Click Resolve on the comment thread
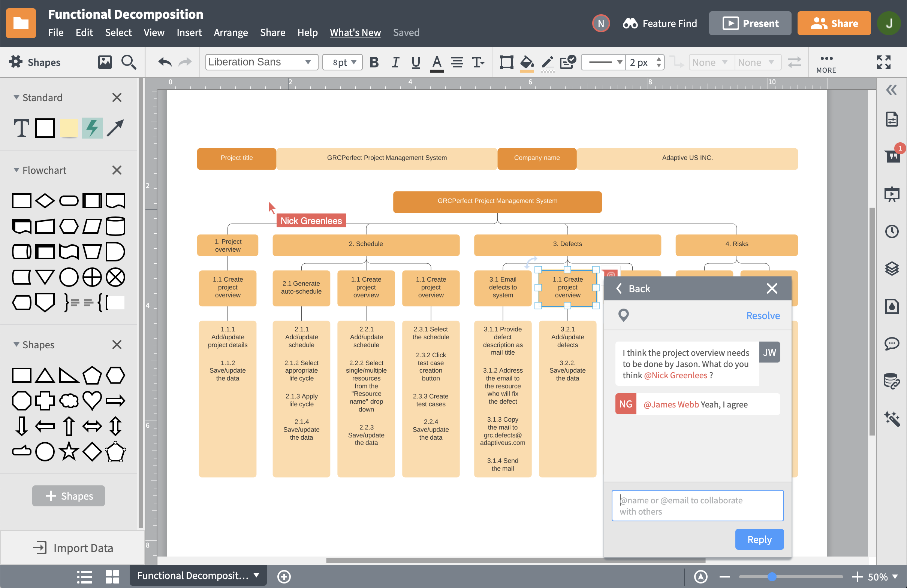The height and width of the screenshot is (588, 907). pyautogui.click(x=763, y=315)
